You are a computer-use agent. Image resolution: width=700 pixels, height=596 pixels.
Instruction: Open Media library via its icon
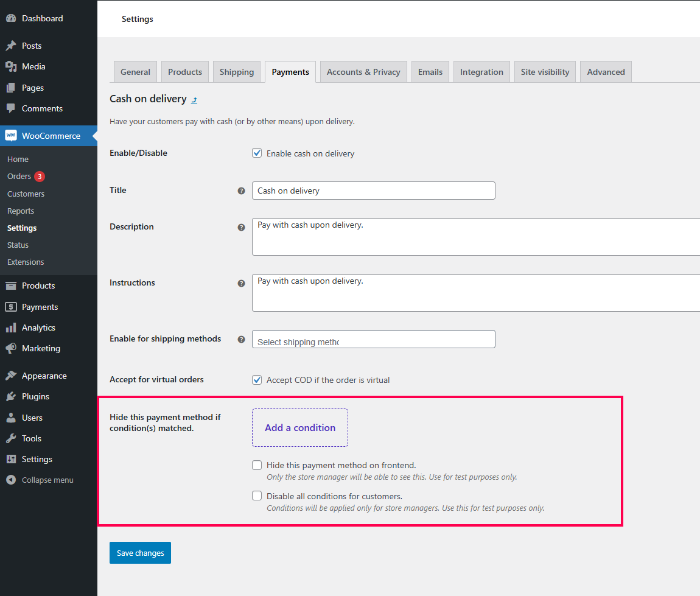point(11,66)
